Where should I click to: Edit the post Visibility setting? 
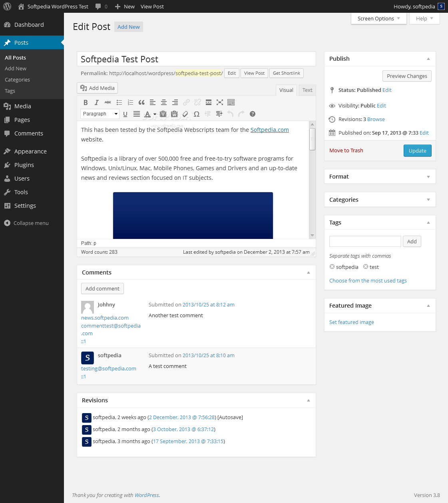point(382,106)
